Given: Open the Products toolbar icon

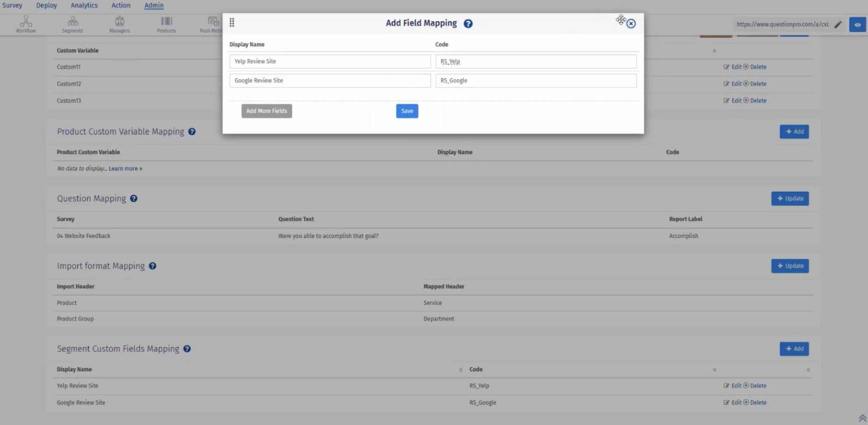Looking at the screenshot, I should click(166, 24).
